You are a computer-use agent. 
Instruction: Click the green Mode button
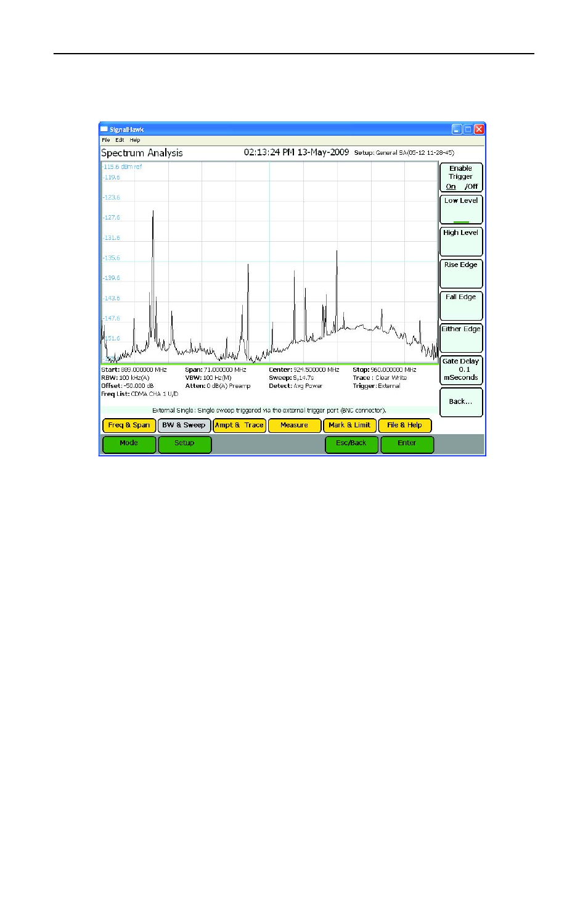(129, 444)
